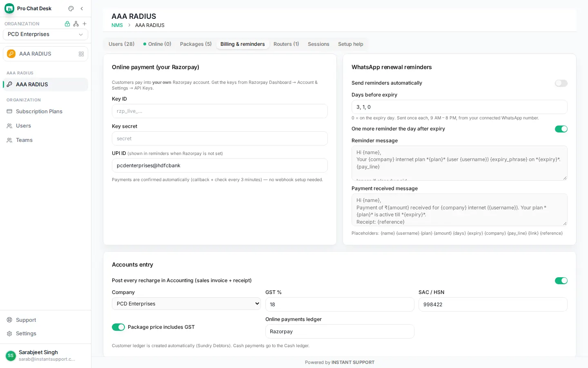View the Setup help tab
This screenshot has width=588, height=368.
[x=350, y=44]
